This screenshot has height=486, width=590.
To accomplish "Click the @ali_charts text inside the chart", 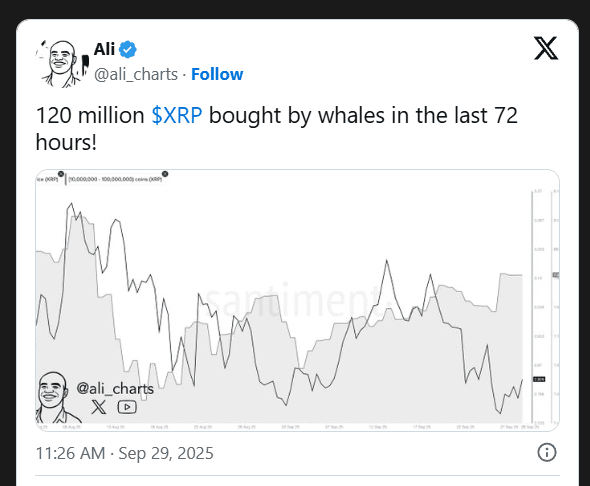I will [x=115, y=388].
